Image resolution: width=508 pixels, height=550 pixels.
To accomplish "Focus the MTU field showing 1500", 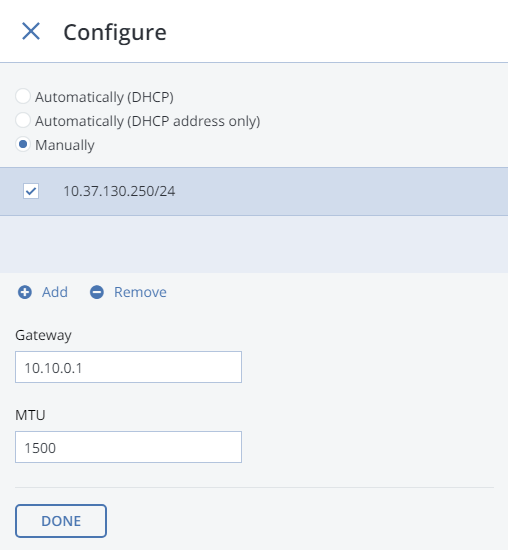I will click(128, 447).
